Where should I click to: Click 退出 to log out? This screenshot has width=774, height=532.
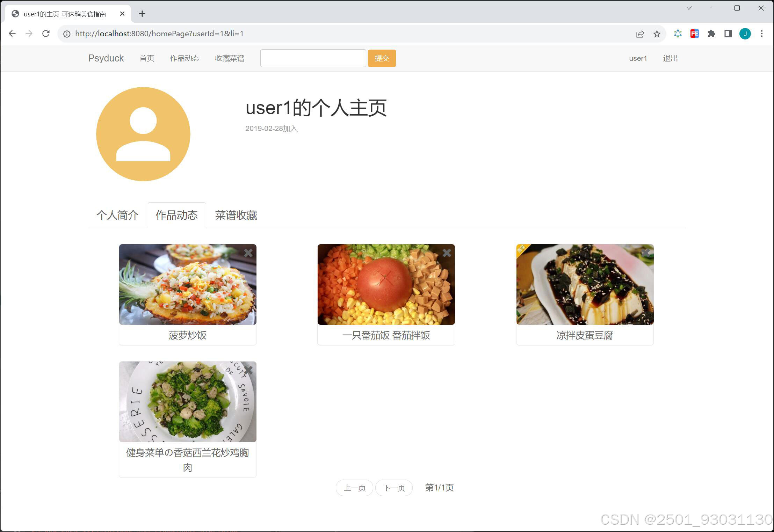(670, 58)
